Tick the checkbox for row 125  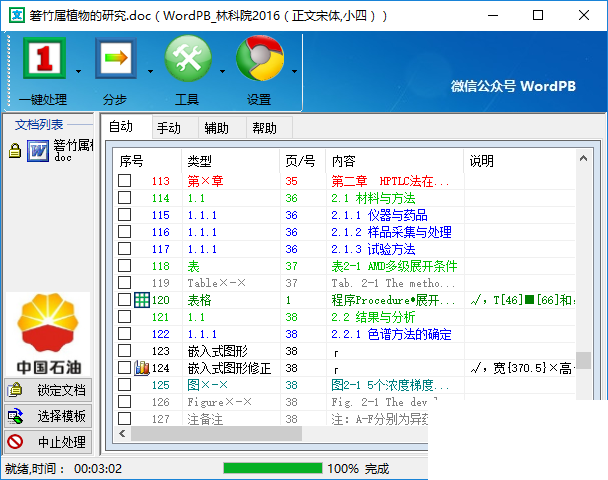coord(124,385)
